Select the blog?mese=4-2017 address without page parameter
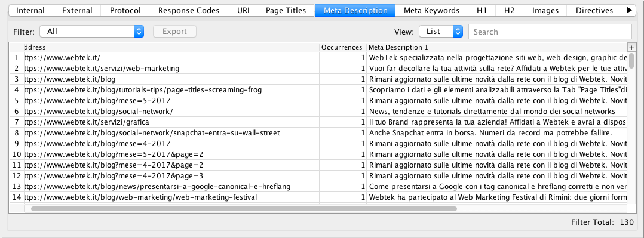Viewport: 644px width, 238px height. click(172, 144)
